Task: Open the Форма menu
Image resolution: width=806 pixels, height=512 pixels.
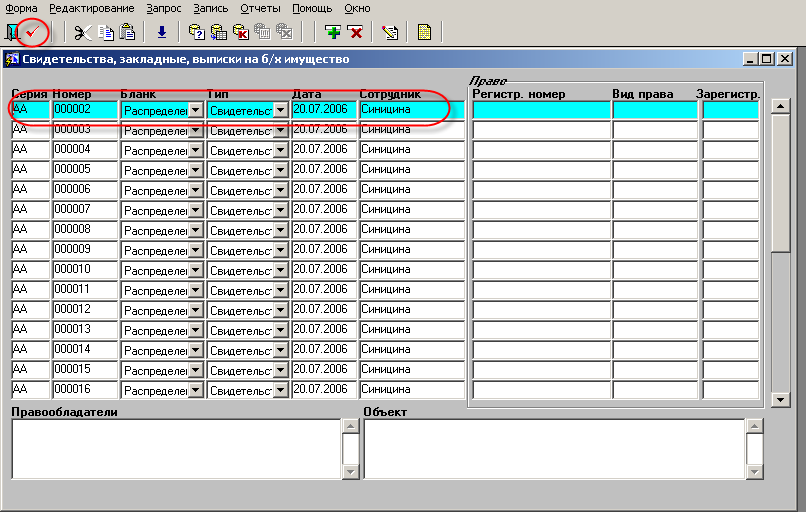Action: (x=21, y=9)
